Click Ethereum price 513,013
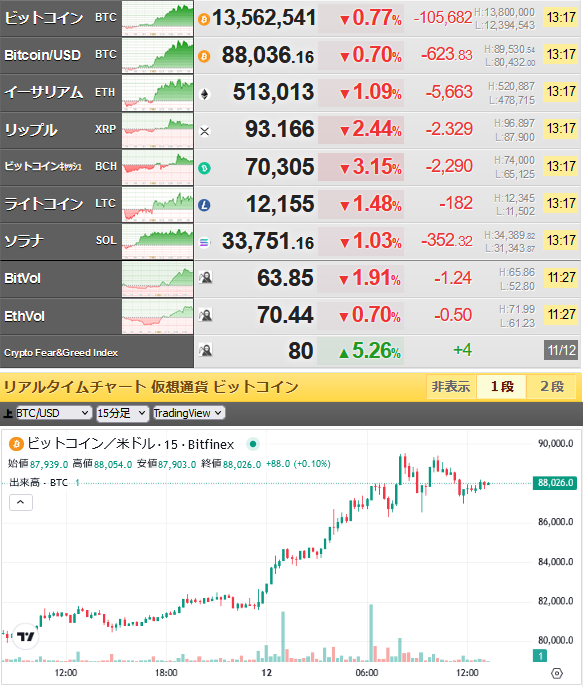 point(273,92)
